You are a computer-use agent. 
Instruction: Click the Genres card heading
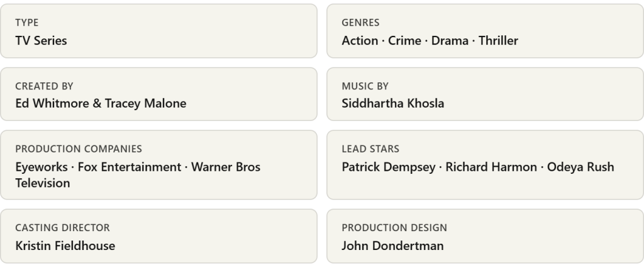click(x=360, y=23)
